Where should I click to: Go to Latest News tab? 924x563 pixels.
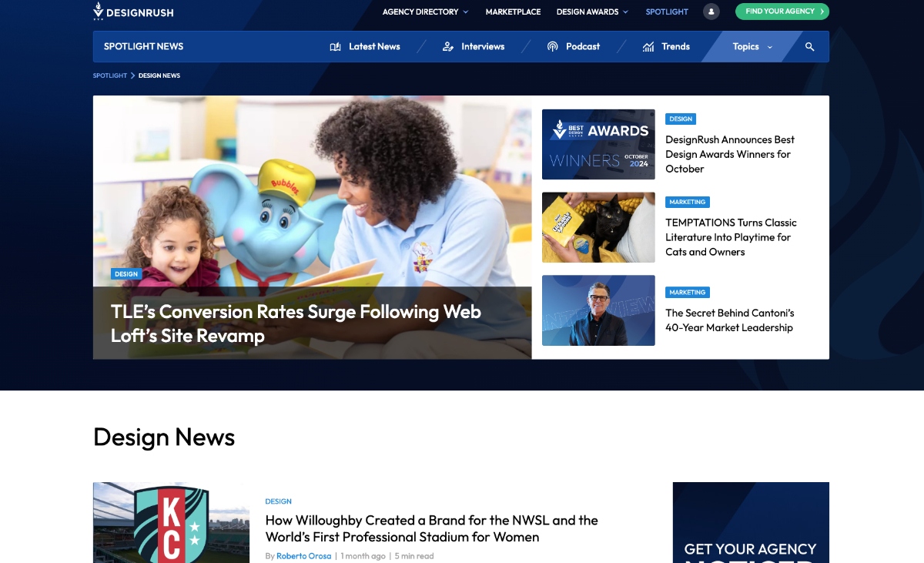click(365, 47)
